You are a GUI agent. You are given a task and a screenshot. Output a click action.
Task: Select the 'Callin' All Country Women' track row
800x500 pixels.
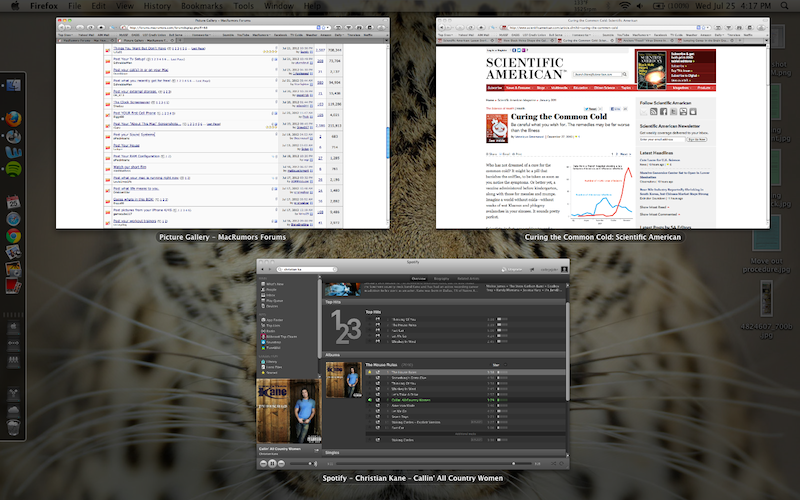[x=464, y=400]
